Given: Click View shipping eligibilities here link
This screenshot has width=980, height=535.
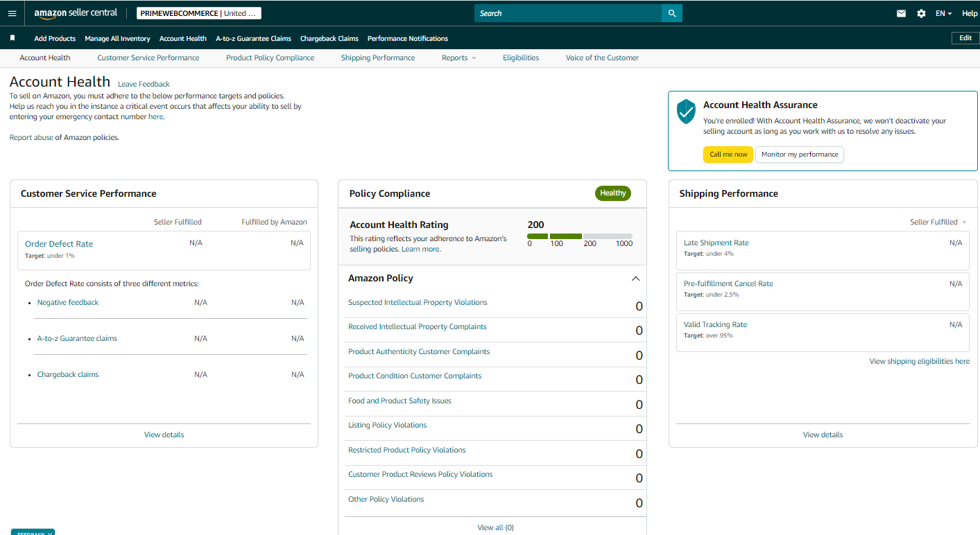Looking at the screenshot, I should point(920,361).
